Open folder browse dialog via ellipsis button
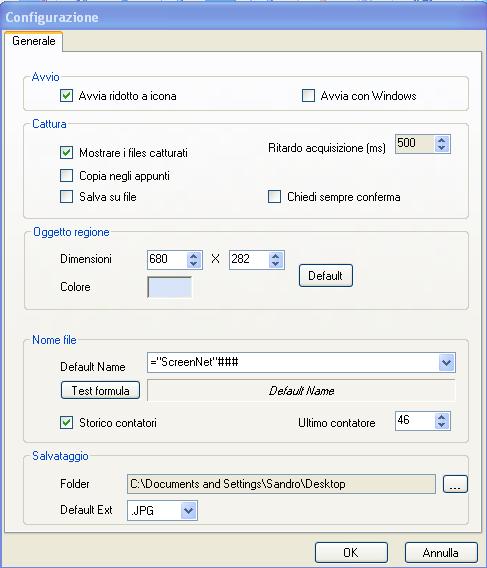Screen dimensions: 487x568 point(455,484)
